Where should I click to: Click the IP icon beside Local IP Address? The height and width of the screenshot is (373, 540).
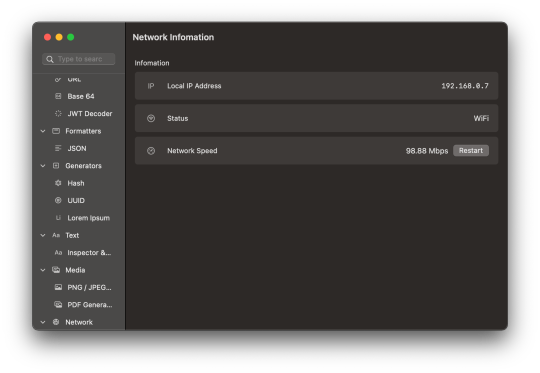click(x=150, y=86)
